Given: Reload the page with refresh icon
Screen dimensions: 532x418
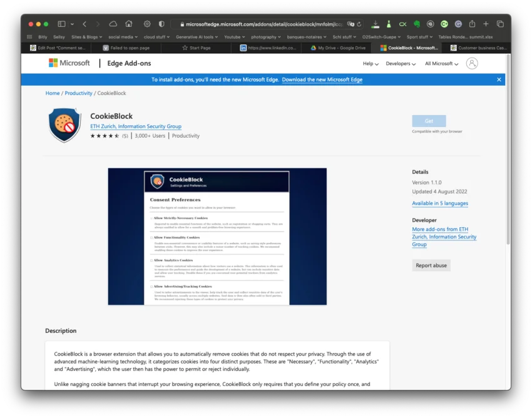Looking at the screenshot, I should 359,24.
